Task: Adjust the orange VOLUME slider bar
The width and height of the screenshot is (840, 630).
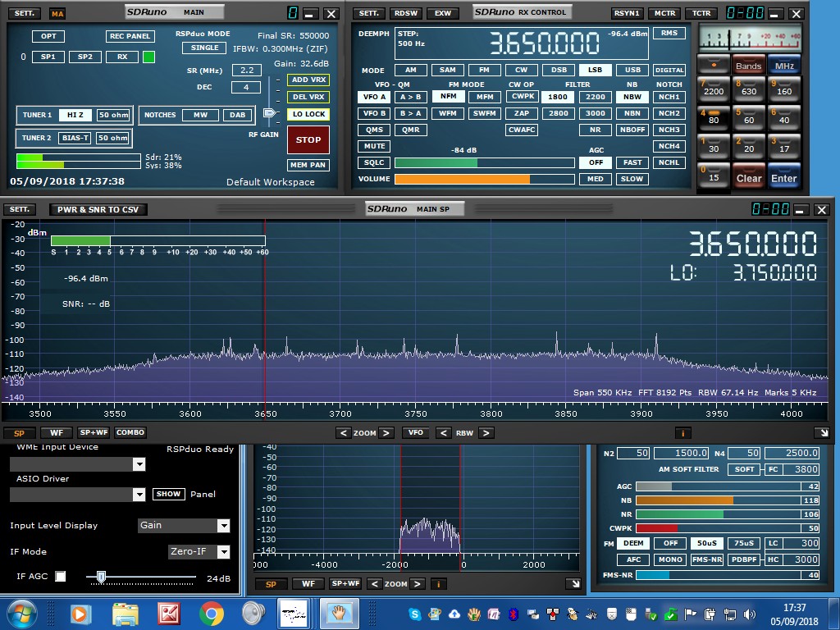Action: [x=485, y=179]
